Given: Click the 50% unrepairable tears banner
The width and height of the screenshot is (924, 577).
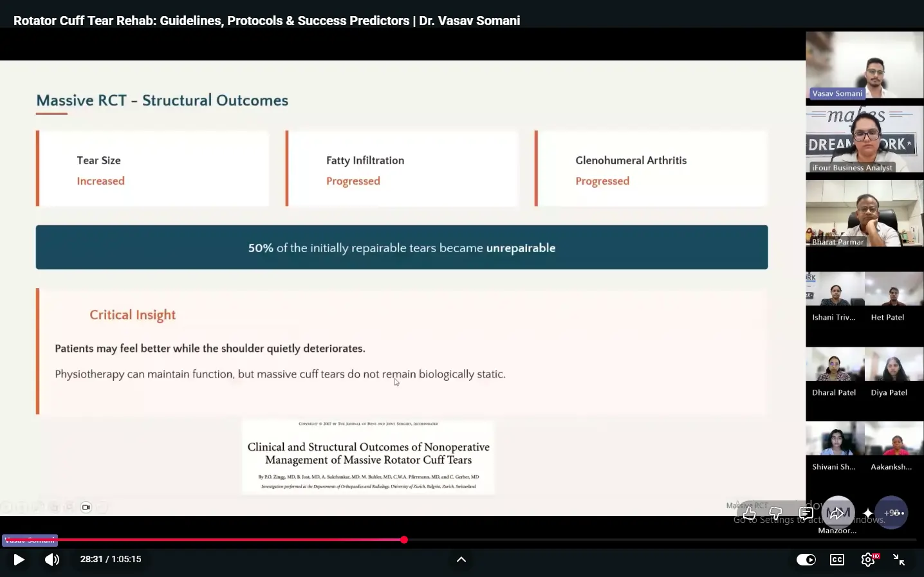Looking at the screenshot, I should point(402,247).
